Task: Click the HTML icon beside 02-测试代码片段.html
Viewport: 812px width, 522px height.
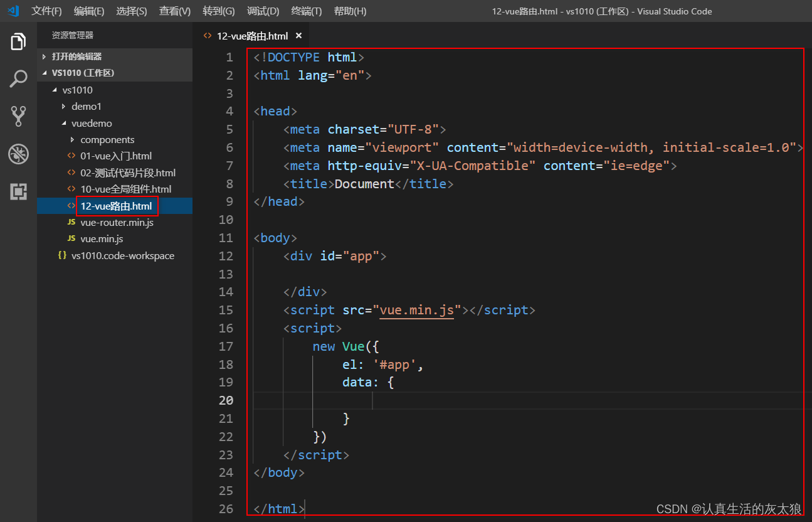Action: pos(71,173)
